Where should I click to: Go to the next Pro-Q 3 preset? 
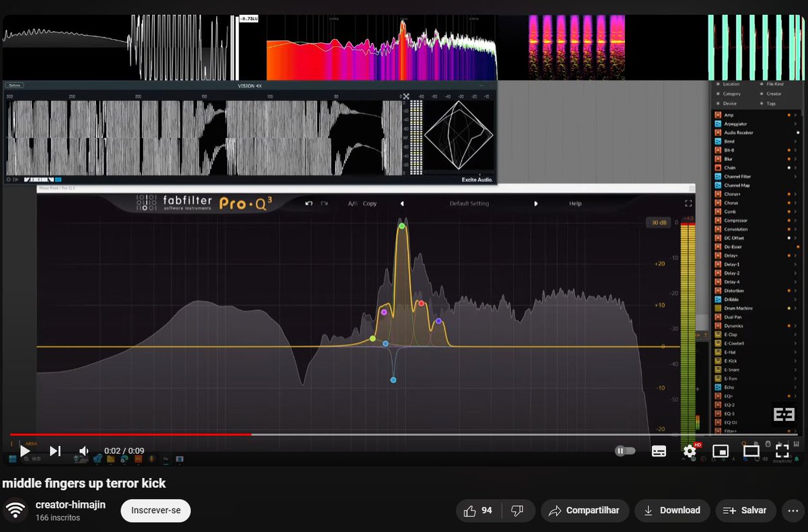[x=536, y=203]
